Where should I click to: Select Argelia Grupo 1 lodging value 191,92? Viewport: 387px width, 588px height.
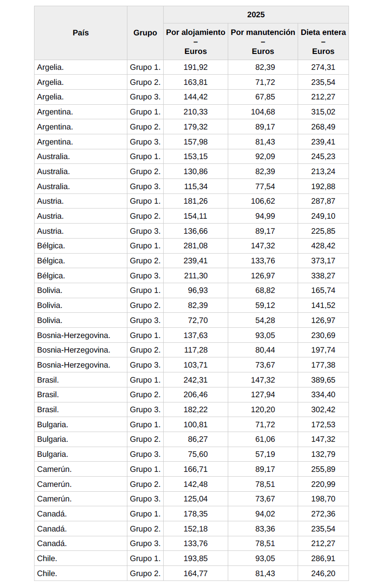[x=195, y=67]
